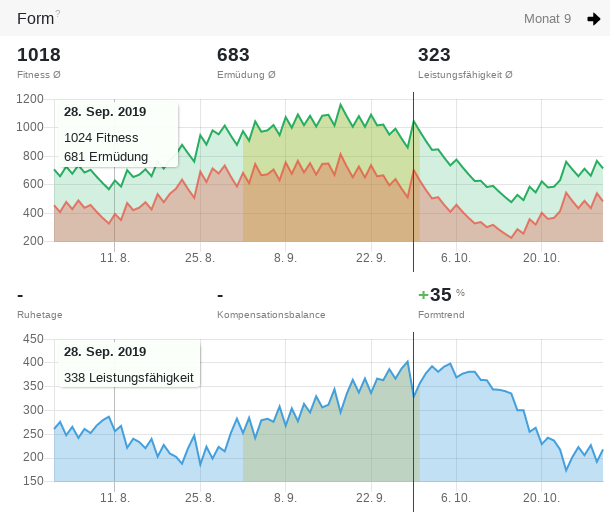Select the Monat 9 period label

pos(547,19)
